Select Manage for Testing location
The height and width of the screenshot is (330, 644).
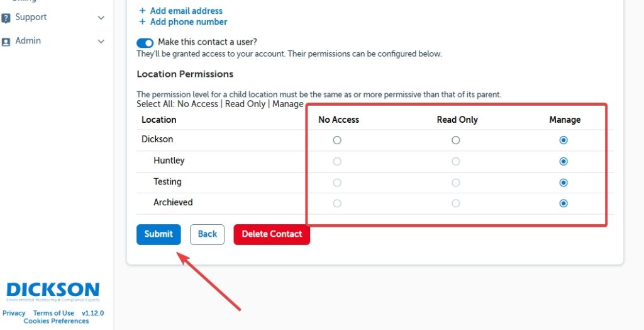563,183
